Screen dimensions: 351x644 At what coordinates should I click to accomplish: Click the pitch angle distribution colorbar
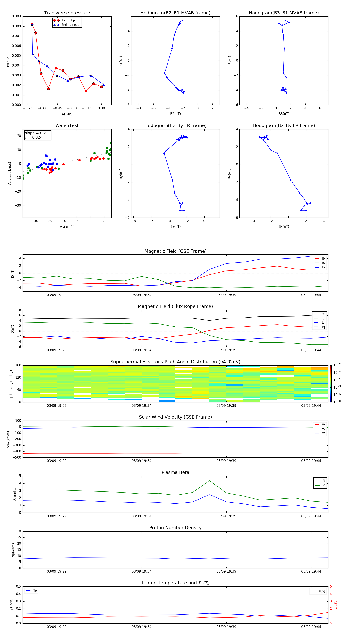click(x=331, y=384)
